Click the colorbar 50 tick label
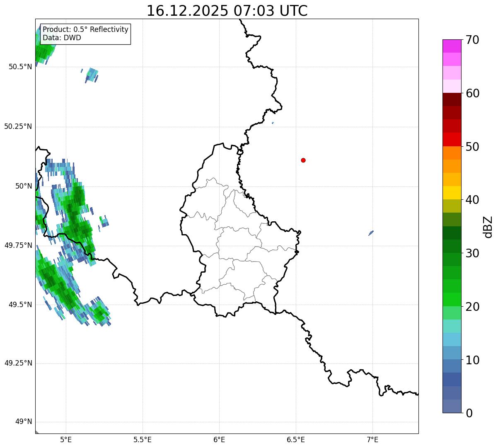The width and height of the screenshot is (498, 448). coord(472,147)
